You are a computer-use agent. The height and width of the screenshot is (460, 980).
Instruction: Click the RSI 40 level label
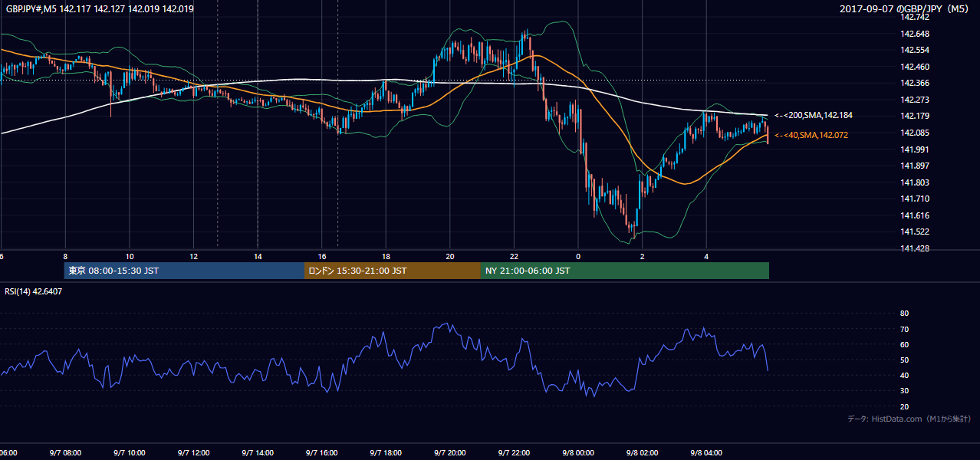click(x=904, y=375)
